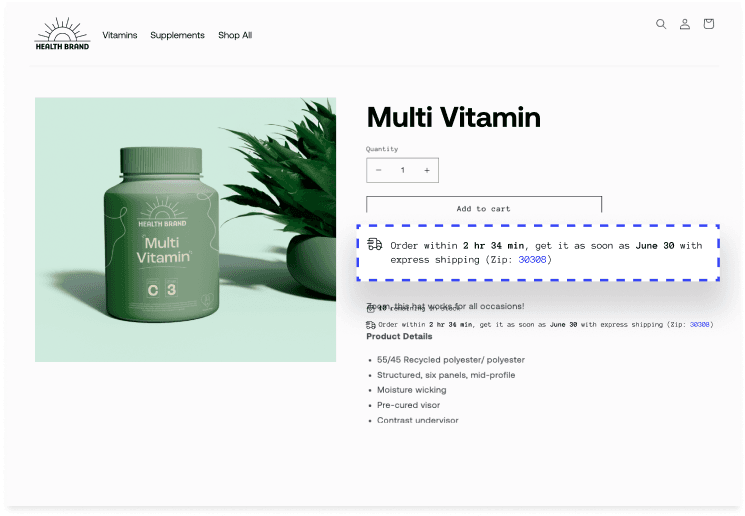Increase quantity with the plus button
The width and height of the screenshot is (745, 516).
tap(427, 170)
